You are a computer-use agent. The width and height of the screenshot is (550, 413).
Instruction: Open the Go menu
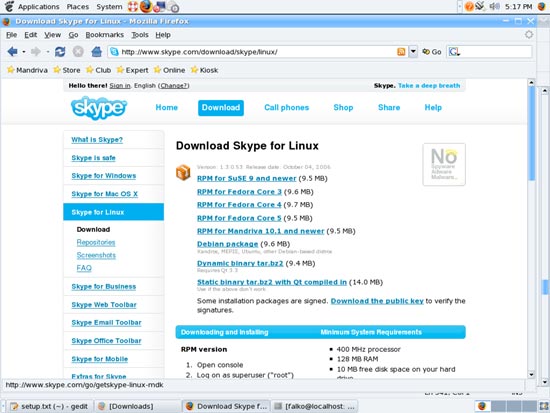coord(73,35)
